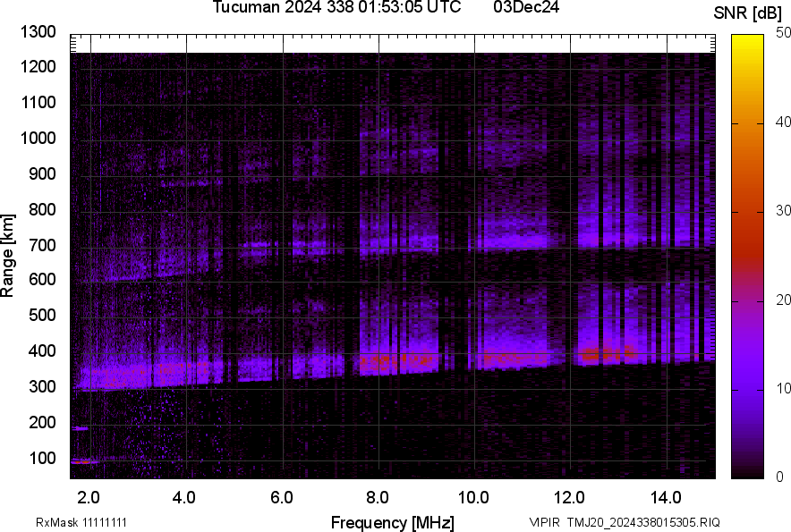Click the range axis tick '200'
The width and height of the screenshot is (791, 532).
click(x=42, y=422)
